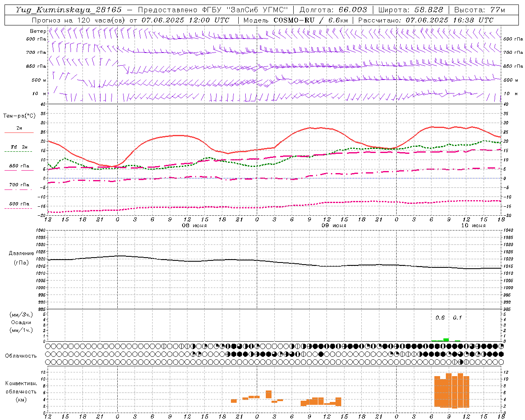Viewport: 525px width, 420px height.
Task: Click the tall orange convective bars on 10 июня
Action: (452, 390)
